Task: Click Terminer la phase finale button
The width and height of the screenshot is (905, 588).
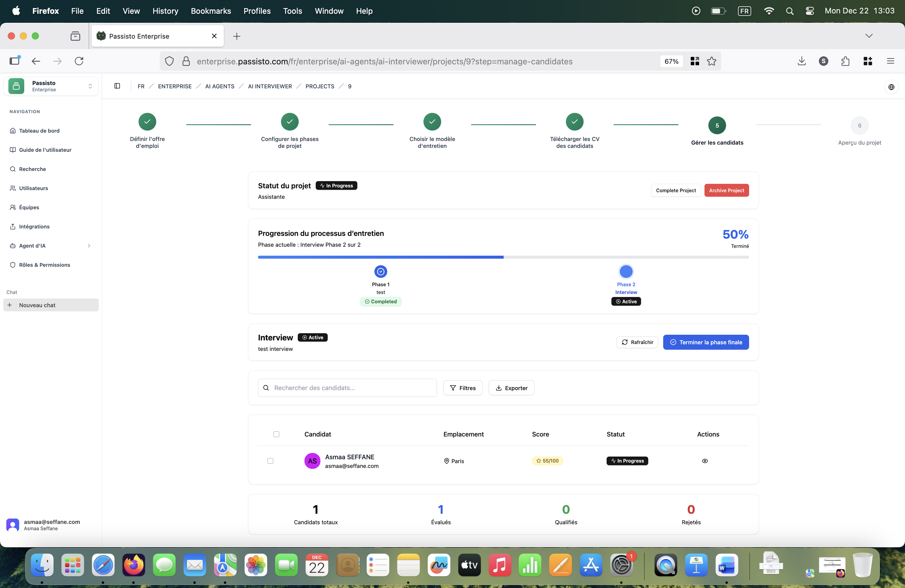Action: 705,342
